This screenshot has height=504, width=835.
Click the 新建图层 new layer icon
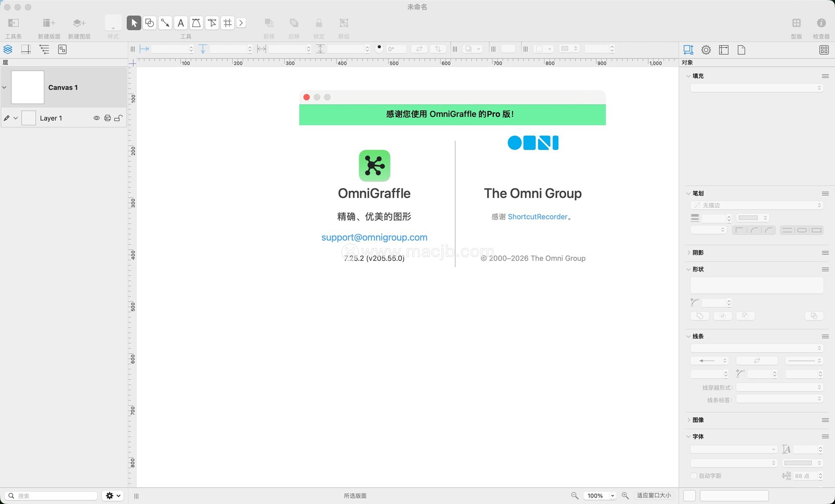click(x=79, y=23)
